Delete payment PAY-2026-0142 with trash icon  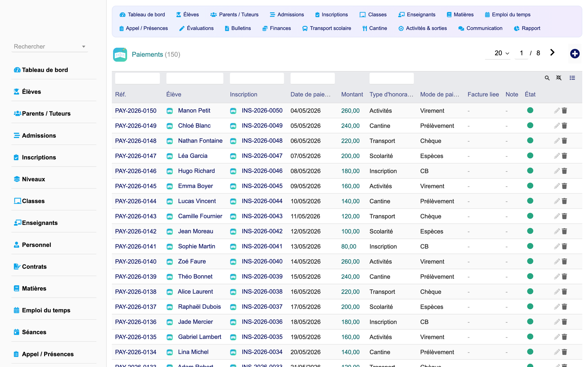[564, 231]
